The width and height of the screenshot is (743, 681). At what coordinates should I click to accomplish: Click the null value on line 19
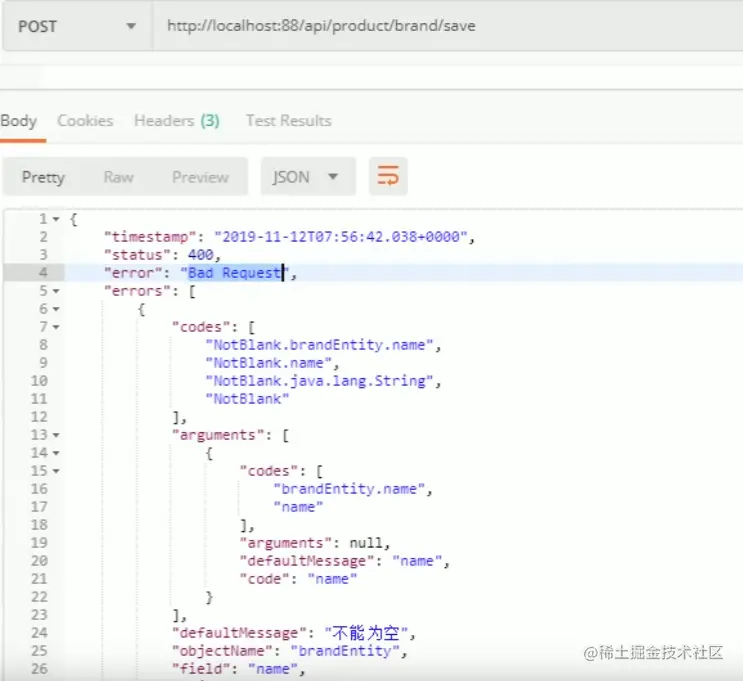click(x=366, y=543)
